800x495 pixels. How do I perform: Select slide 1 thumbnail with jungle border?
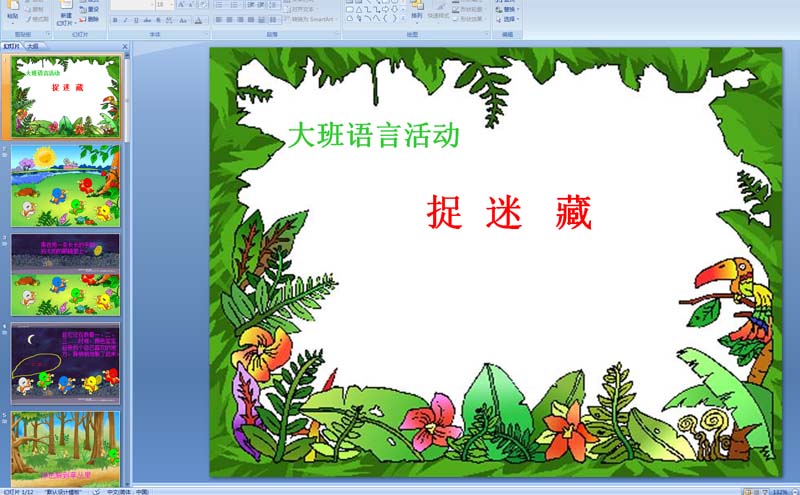click(x=66, y=96)
